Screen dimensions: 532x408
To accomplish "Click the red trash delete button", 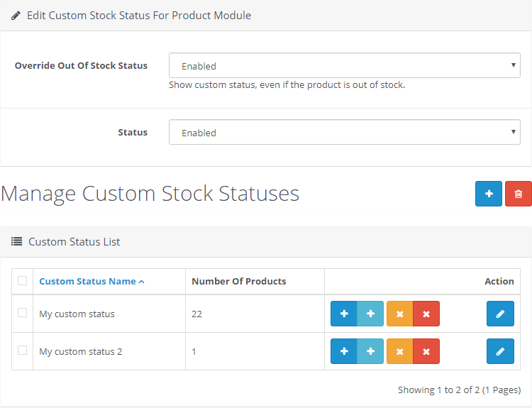I will [x=518, y=194].
